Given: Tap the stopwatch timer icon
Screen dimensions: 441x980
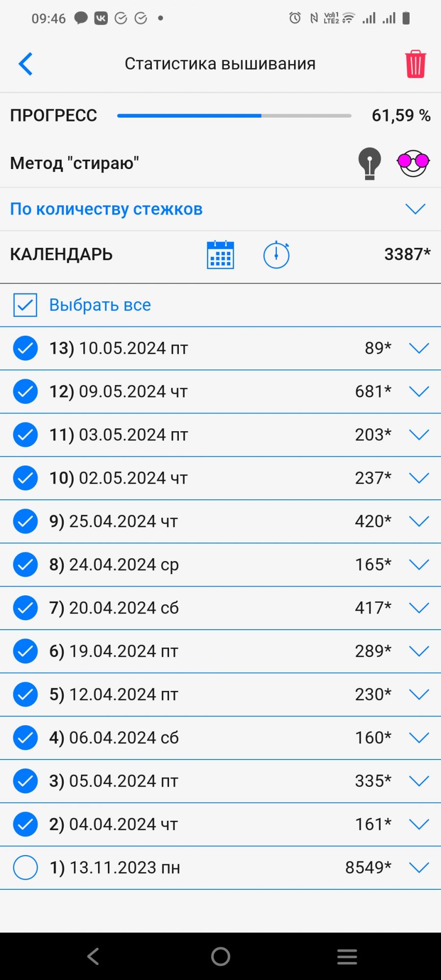Looking at the screenshot, I should click(x=276, y=255).
